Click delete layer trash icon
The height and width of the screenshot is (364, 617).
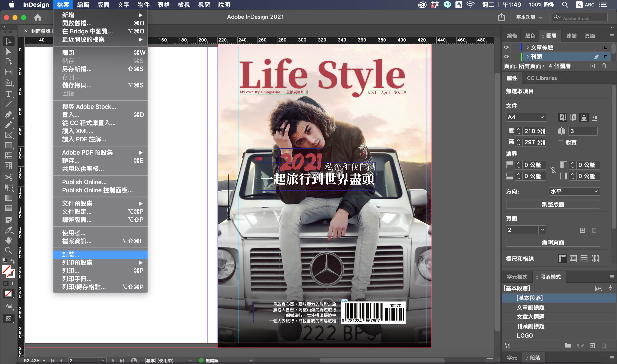[x=604, y=66]
